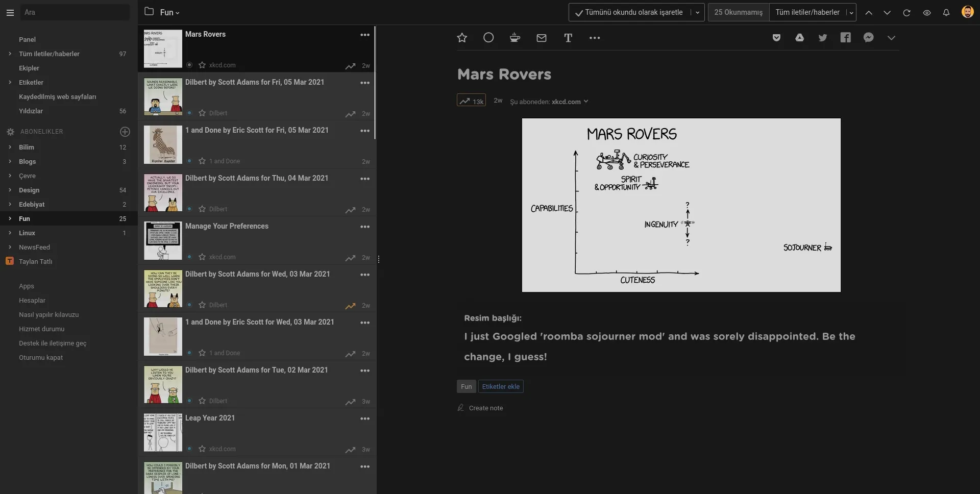The width and height of the screenshot is (980, 494).
Task: Save the article to Google Drive
Action: 799,37
